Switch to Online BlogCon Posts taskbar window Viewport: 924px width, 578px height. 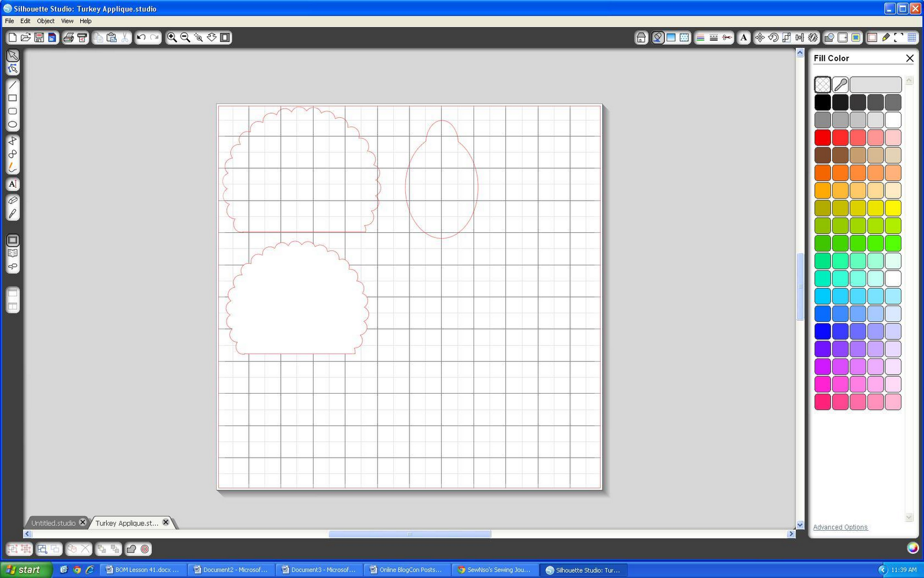[407, 570]
